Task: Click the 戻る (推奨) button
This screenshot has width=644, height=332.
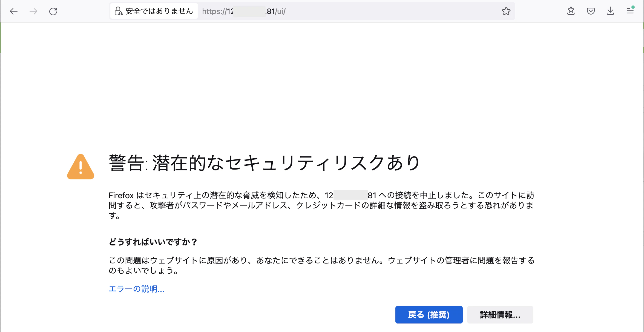Action: tap(429, 315)
